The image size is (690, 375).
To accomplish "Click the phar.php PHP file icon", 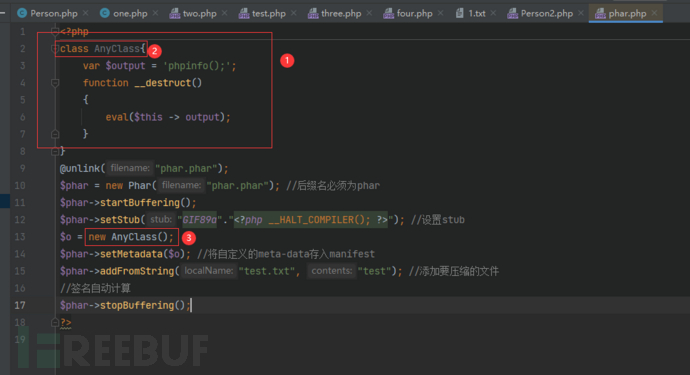I will coord(600,14).
